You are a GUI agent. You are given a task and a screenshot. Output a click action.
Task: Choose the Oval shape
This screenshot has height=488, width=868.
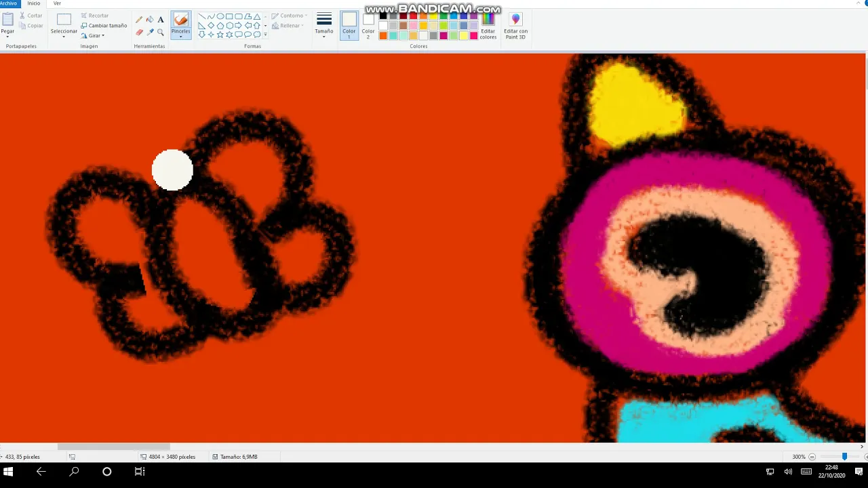pos(220,16)
